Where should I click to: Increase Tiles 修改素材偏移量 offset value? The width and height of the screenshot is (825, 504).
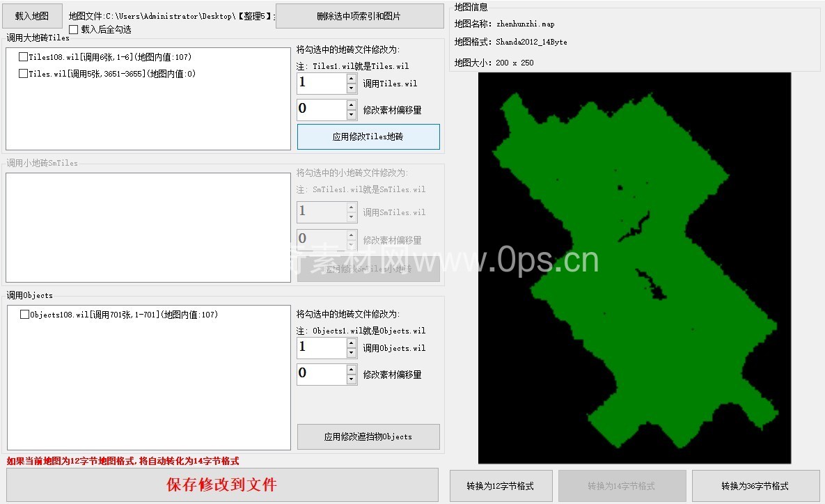coord(352,105)
